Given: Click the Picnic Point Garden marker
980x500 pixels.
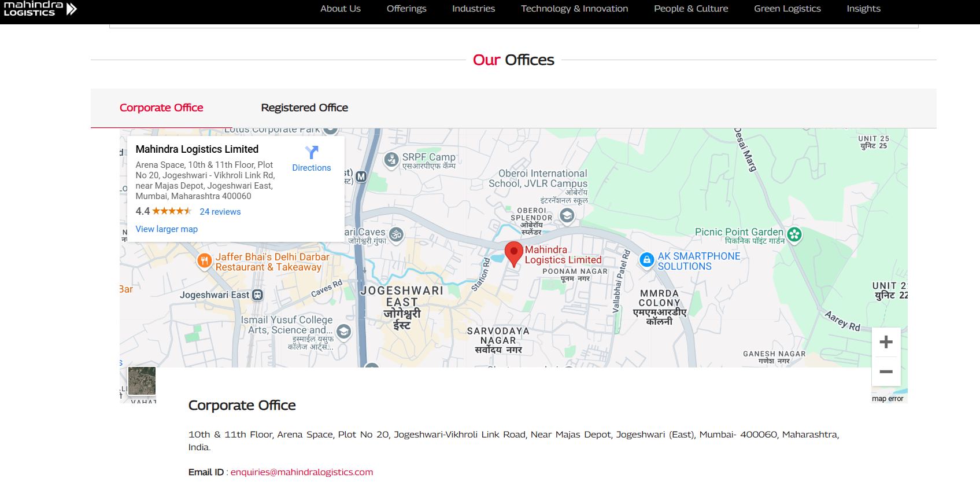Looking at the screenshot, I should pyautogui.click(x=794, y=234).
